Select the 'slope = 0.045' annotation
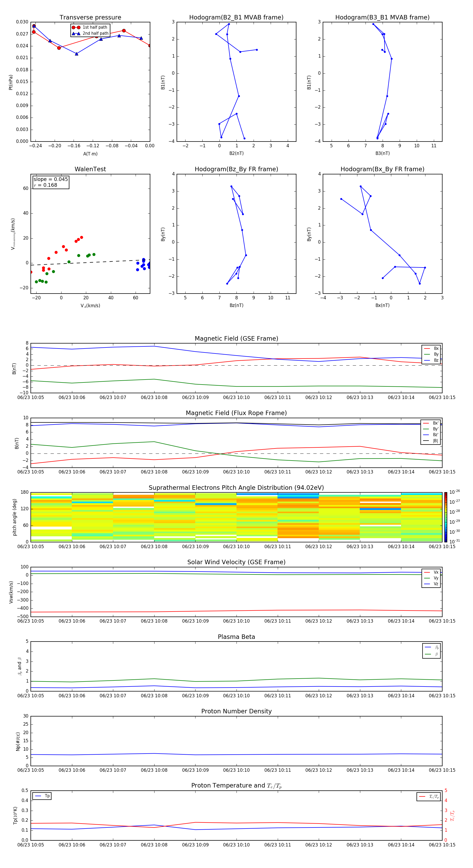This screenshot has height=868, width=473. [x=51, y=179]
